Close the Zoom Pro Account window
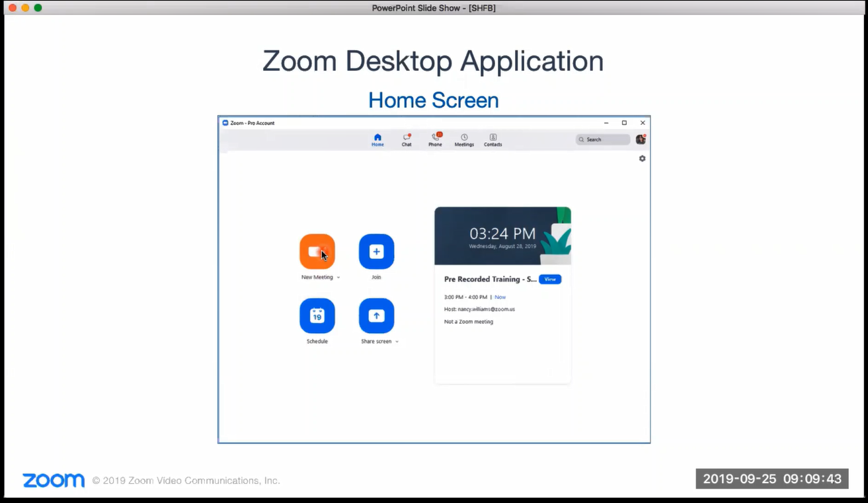The image size is (868, 503). pyautogui.click(x=643, y=123)
